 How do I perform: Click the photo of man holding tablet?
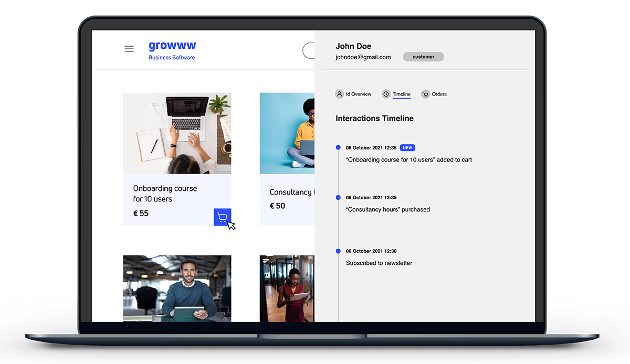tap(177, 288)
